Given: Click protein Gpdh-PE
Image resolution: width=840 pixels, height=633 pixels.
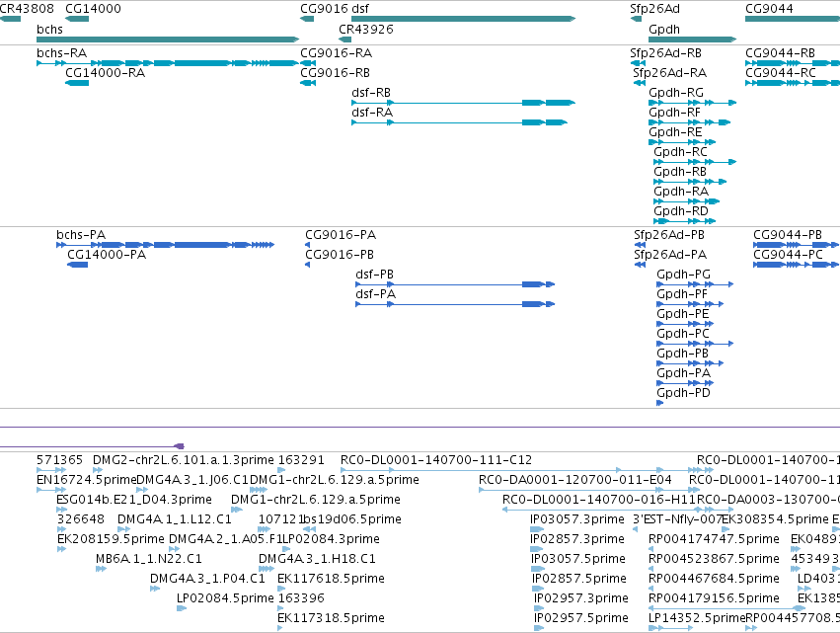Looking at the screenshot, I should click(x=685, y=324).
